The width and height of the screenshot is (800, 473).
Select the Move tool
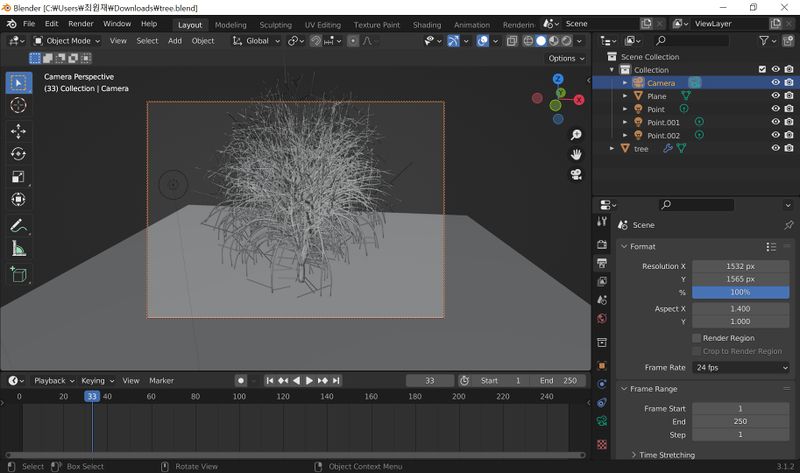(x=18, y=132)
